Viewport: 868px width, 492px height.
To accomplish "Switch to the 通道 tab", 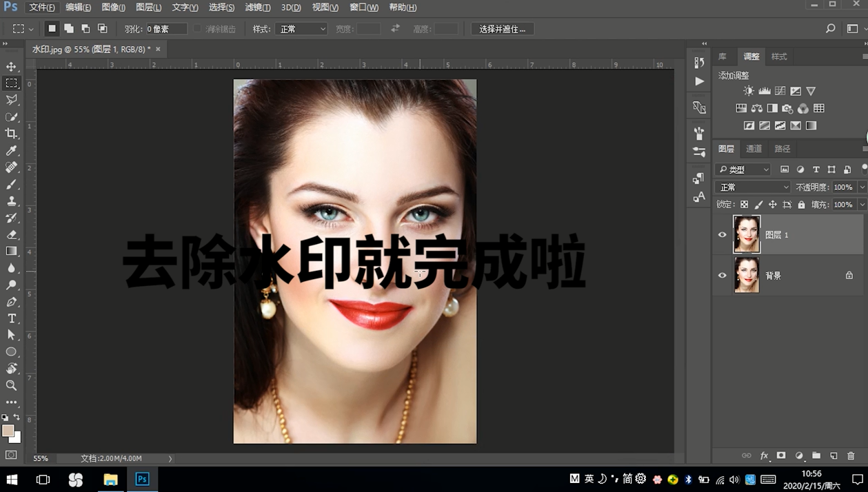I will pos(753,148).
